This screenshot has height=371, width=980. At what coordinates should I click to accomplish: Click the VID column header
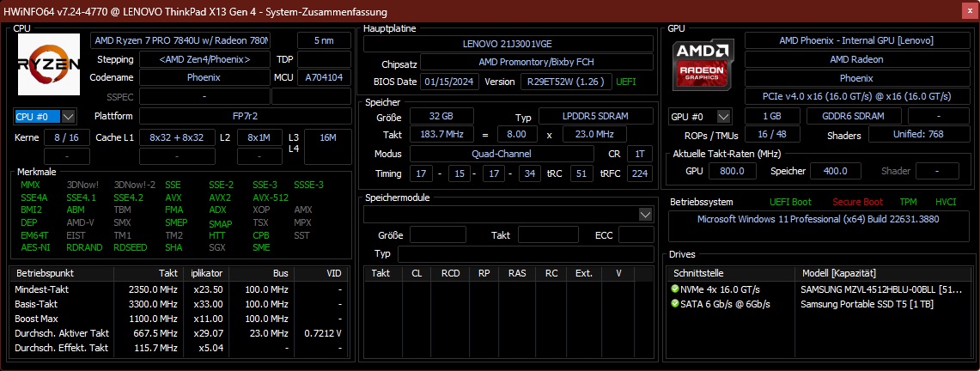coord(320,274)
